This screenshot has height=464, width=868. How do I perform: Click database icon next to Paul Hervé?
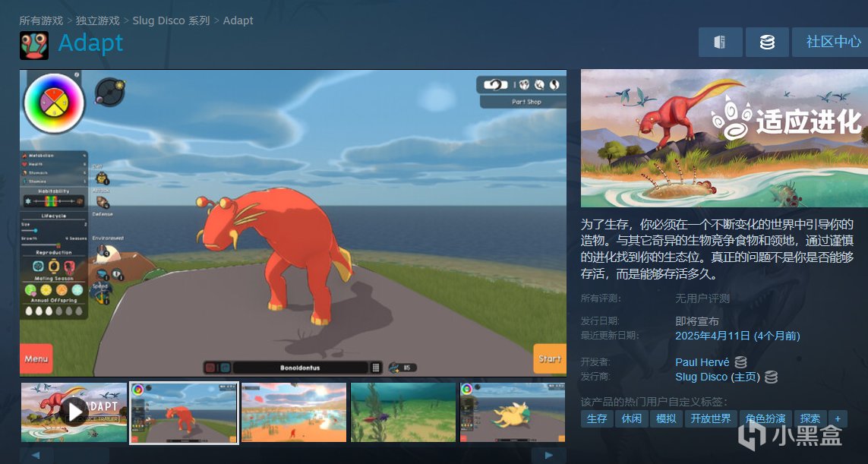(740, 362)
